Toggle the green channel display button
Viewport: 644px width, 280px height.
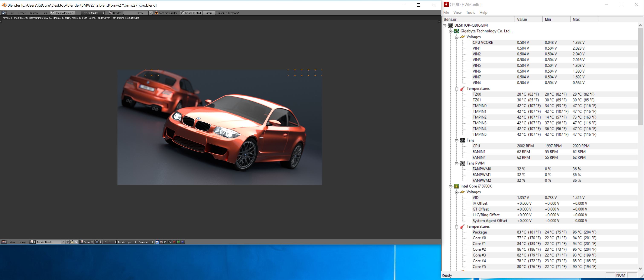coord(178,242)
